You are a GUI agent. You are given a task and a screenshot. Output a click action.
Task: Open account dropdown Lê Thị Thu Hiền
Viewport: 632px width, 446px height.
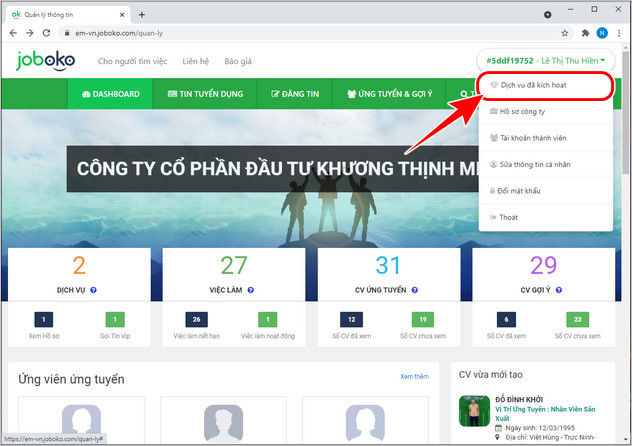tap(545, 61)
